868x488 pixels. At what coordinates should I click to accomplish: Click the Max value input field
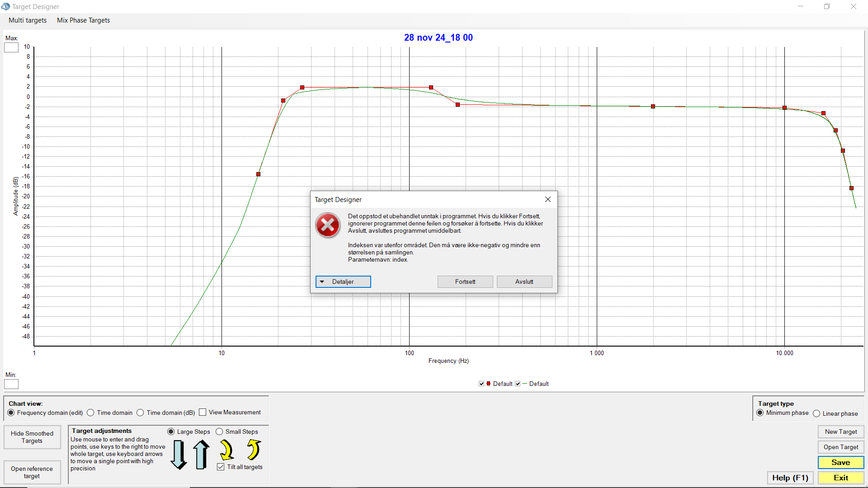tap(11, 47)
